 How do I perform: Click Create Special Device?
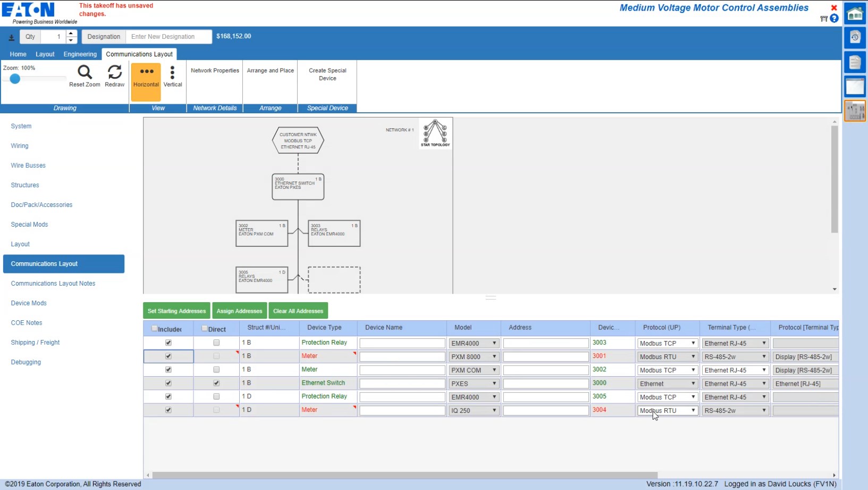pyautogui.click(x=327, y=74)
